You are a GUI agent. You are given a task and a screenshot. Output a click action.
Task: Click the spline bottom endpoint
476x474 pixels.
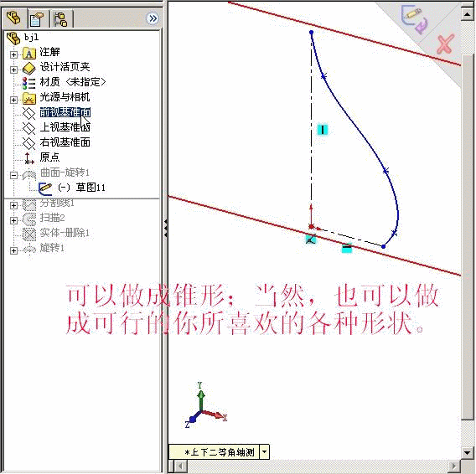384,246
